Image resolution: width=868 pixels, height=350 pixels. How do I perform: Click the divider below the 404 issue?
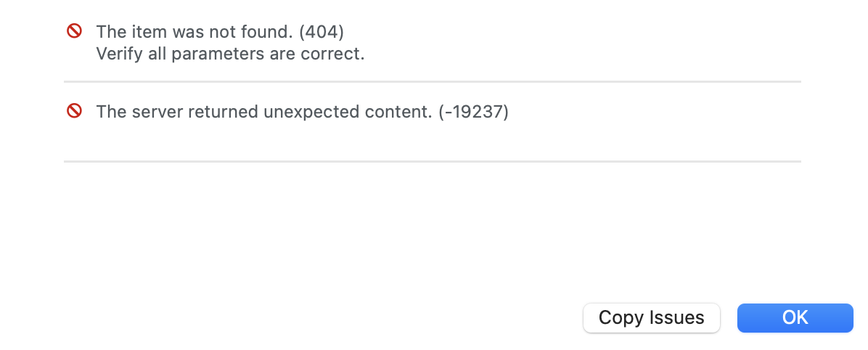pyautogui.click(x=432, y=81)
